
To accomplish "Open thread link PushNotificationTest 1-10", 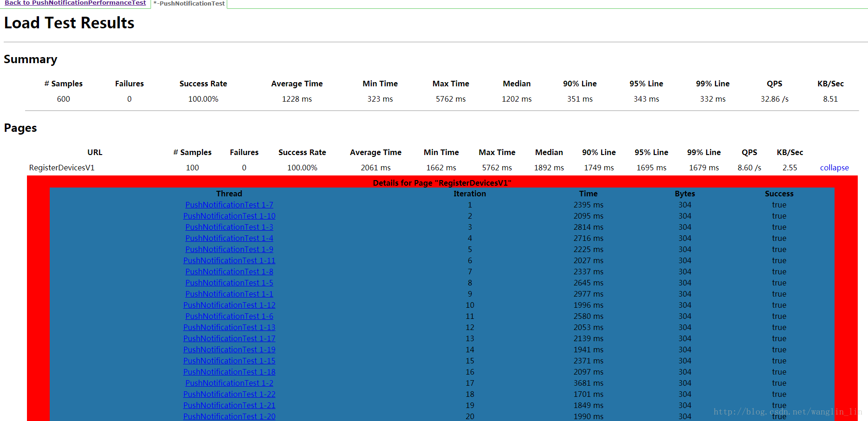I will [229, 216].
